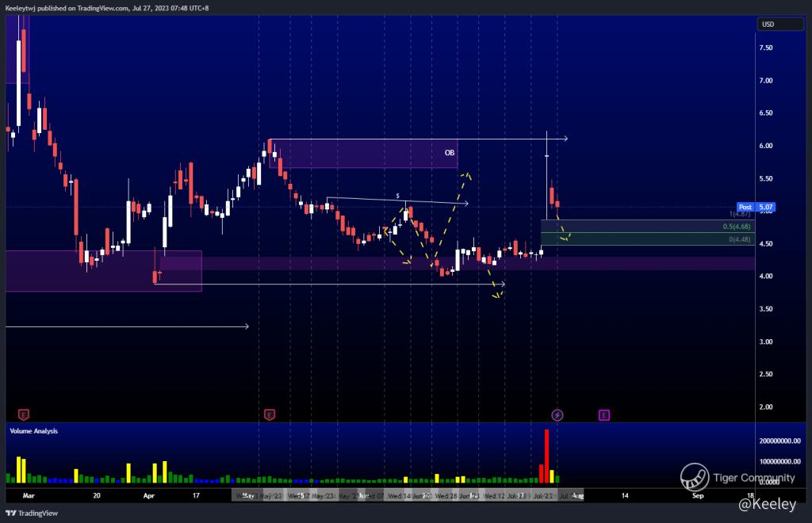Click the Mar date label on time axis

tap(29, 495)
